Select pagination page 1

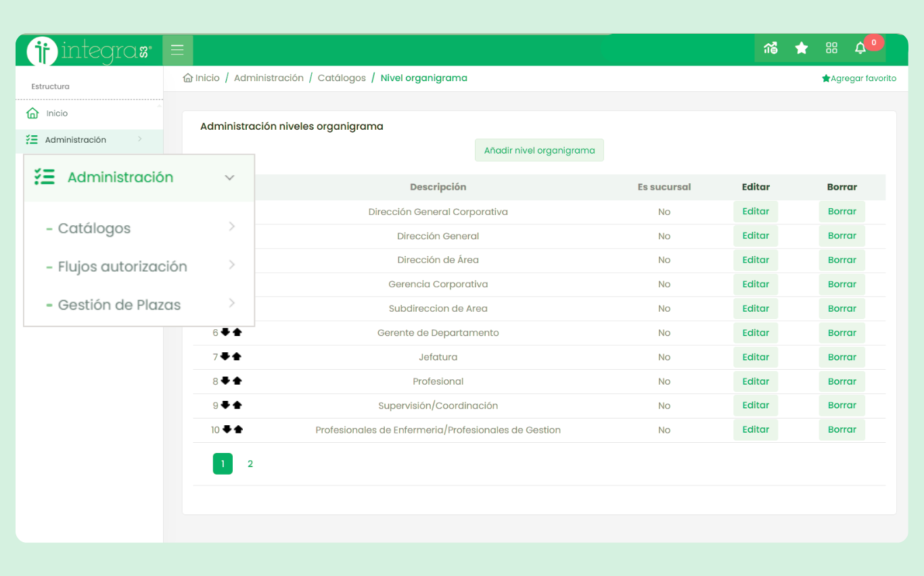pos(223,464)
